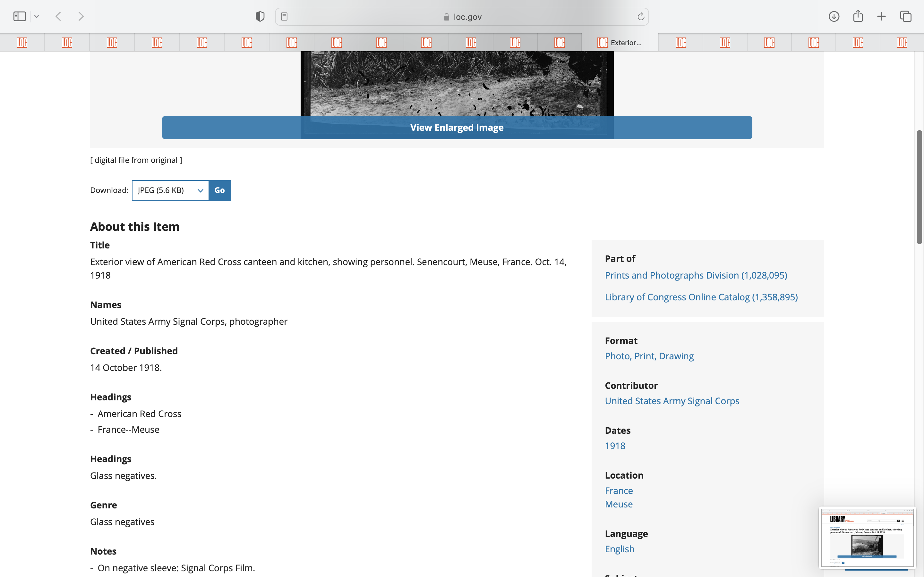Open the Prints and Photographs Division link
The image size is (924, 577).
click(x=696, y=275)
